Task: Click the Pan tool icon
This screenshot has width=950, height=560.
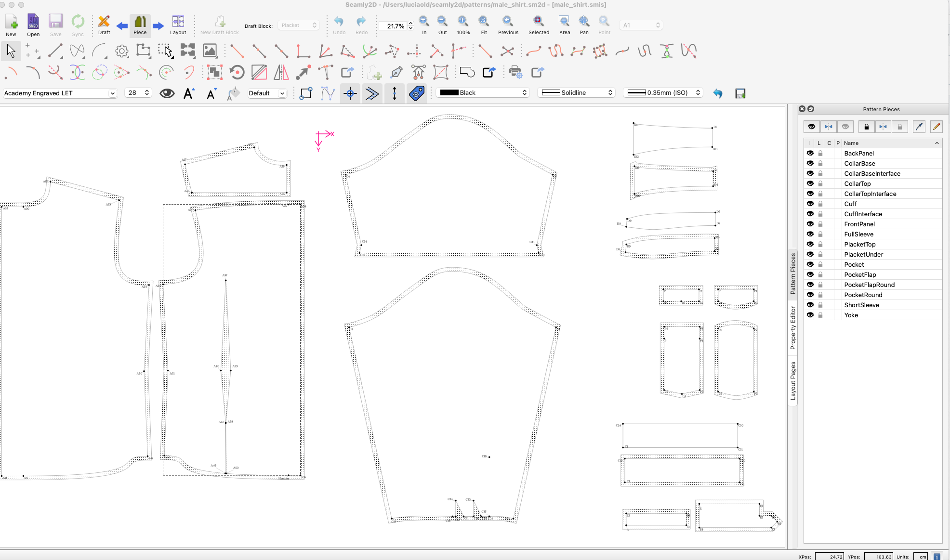Action: coord(584,22)
